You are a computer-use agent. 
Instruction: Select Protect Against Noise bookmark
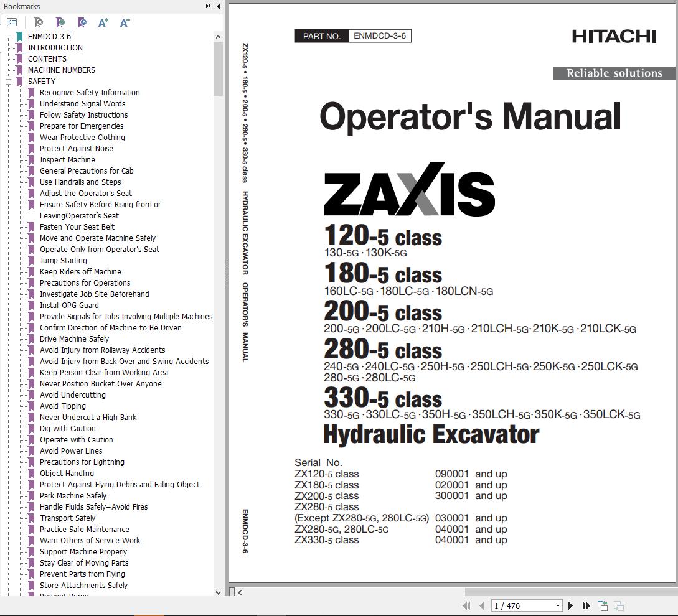pyautogui.click(x=77, y=148)
